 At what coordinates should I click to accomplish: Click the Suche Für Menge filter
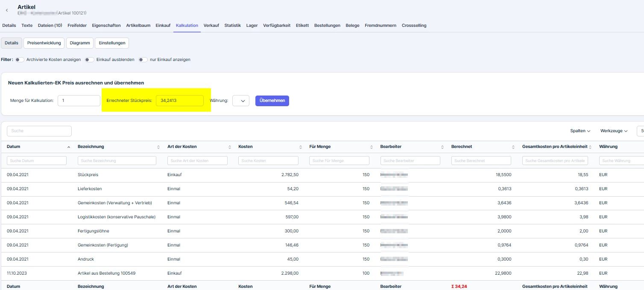pos(339,160)
